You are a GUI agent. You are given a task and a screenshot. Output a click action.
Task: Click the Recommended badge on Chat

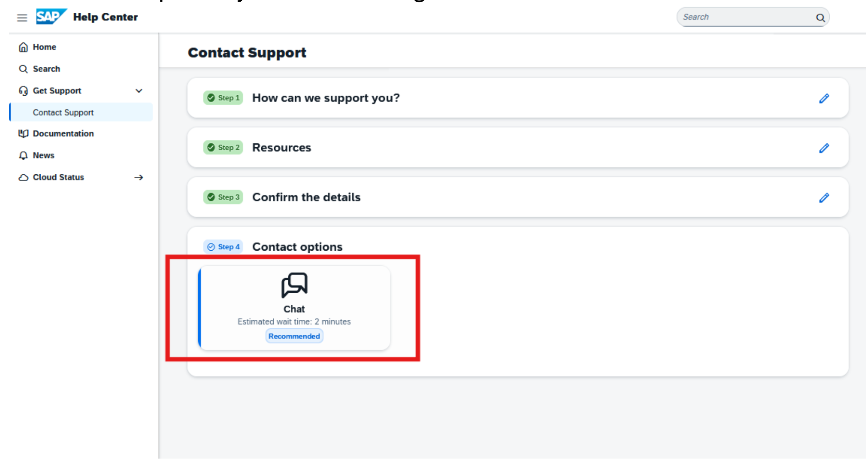(294, 336)
